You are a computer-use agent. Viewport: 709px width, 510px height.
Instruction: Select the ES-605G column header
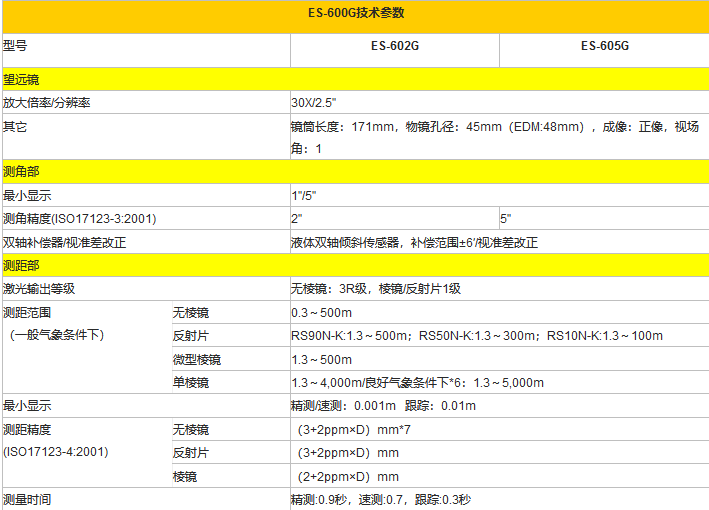pyautogui.click(x=604, y=46)
